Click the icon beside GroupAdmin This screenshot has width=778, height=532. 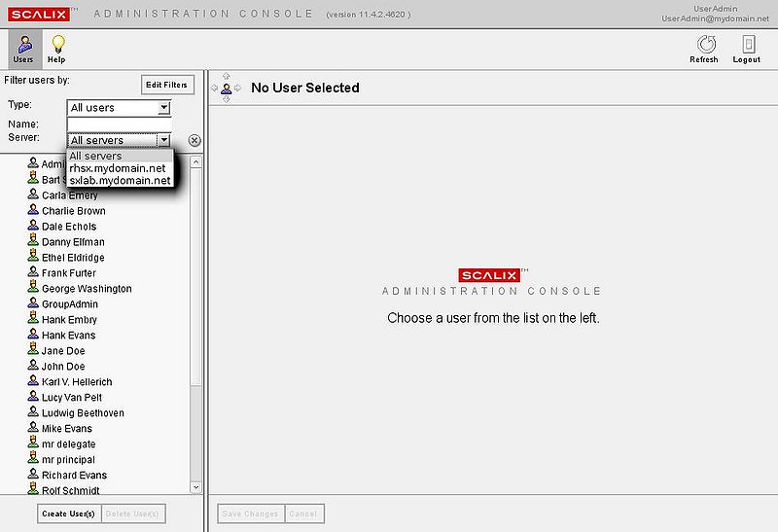point(32,304)
